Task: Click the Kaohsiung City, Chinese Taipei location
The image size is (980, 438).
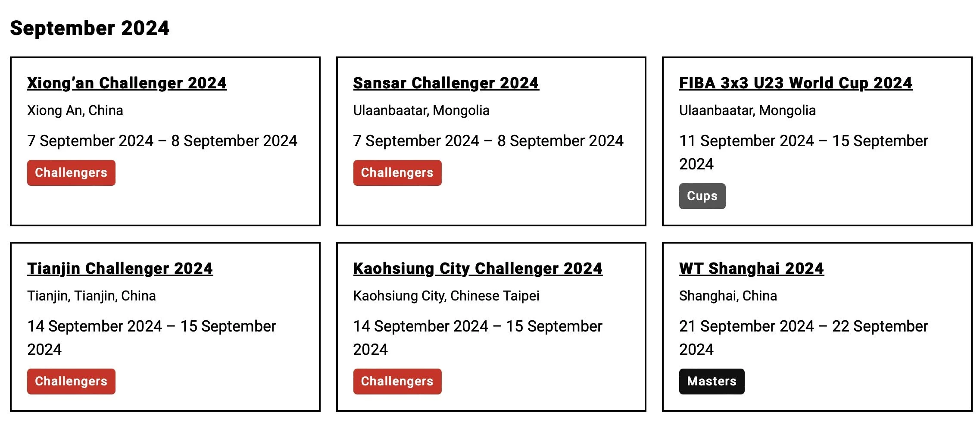Action: 446,296
